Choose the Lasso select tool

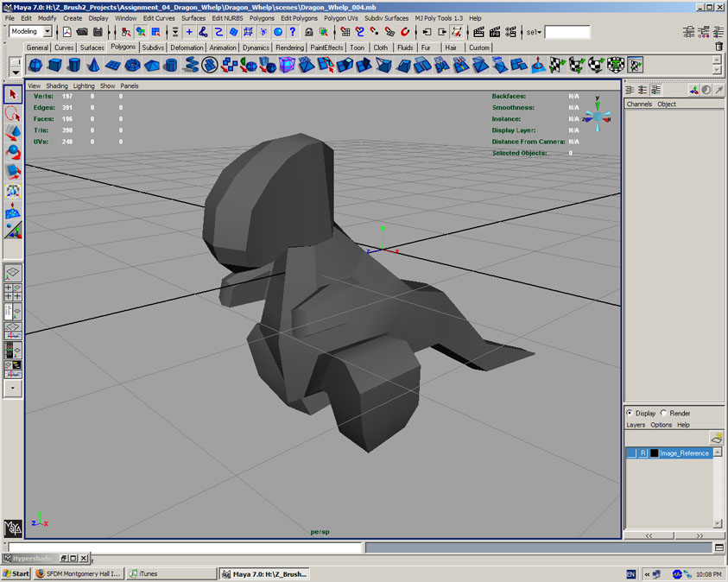coord(13,114)
